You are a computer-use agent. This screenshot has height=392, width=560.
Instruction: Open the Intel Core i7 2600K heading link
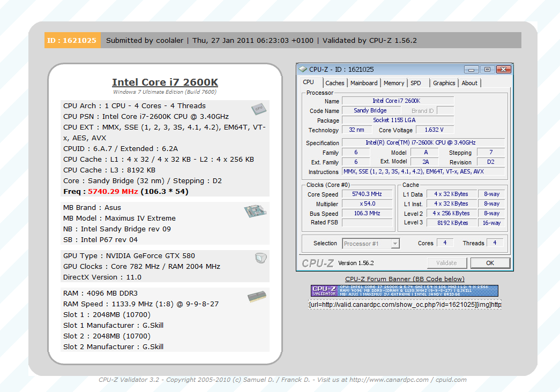point(165,82)
